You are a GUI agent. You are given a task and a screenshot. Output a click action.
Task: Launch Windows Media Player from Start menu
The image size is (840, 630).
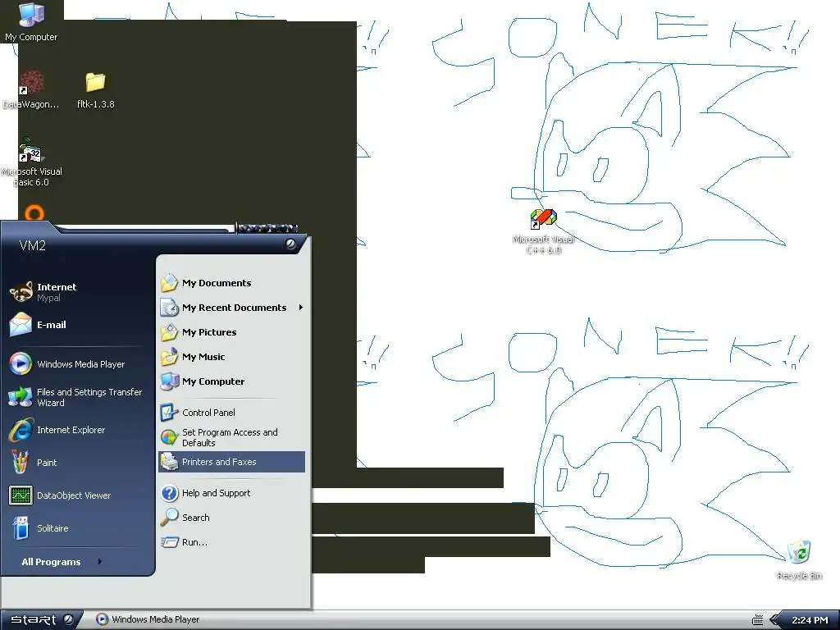[76, 363]
